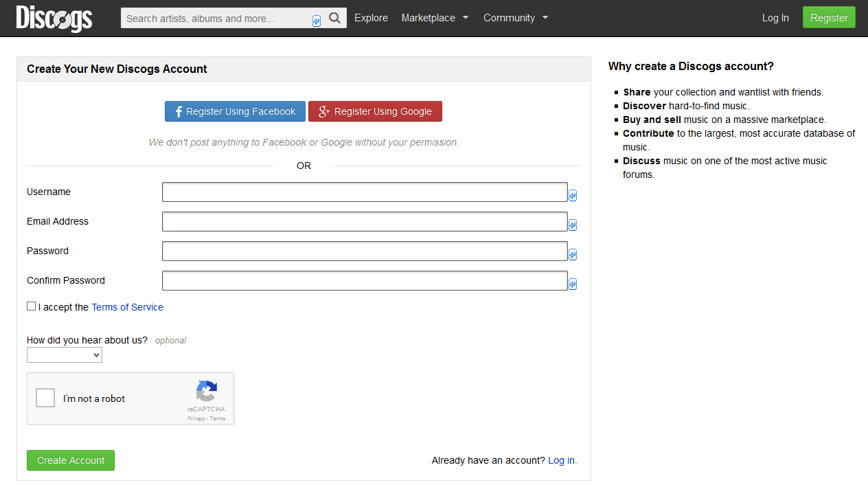Click Log In in the header
868x485 pixels.
tap(775, 18)
